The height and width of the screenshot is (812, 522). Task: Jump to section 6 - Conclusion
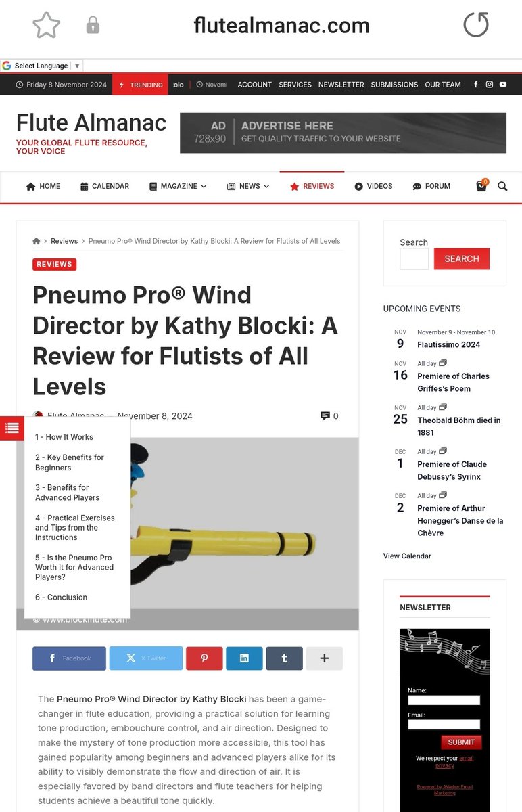tap(62, 597)
